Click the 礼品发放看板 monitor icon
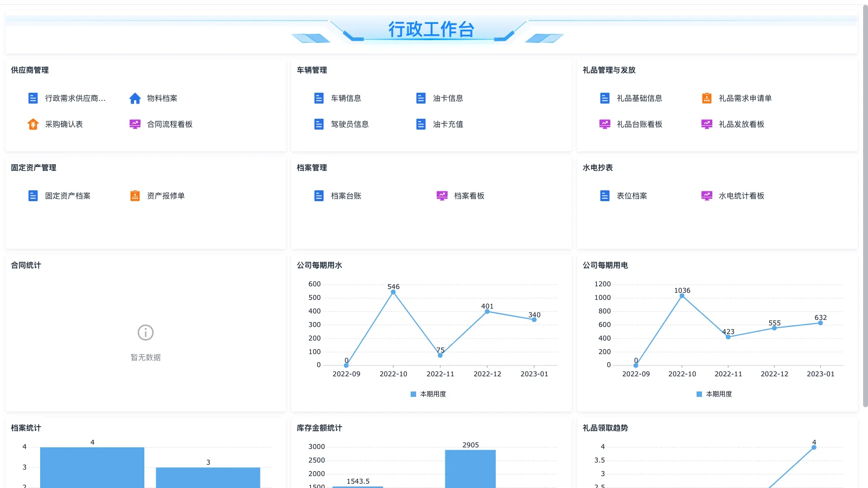The height and width of the screenshot is (488, 868). [x=707, y=124]
